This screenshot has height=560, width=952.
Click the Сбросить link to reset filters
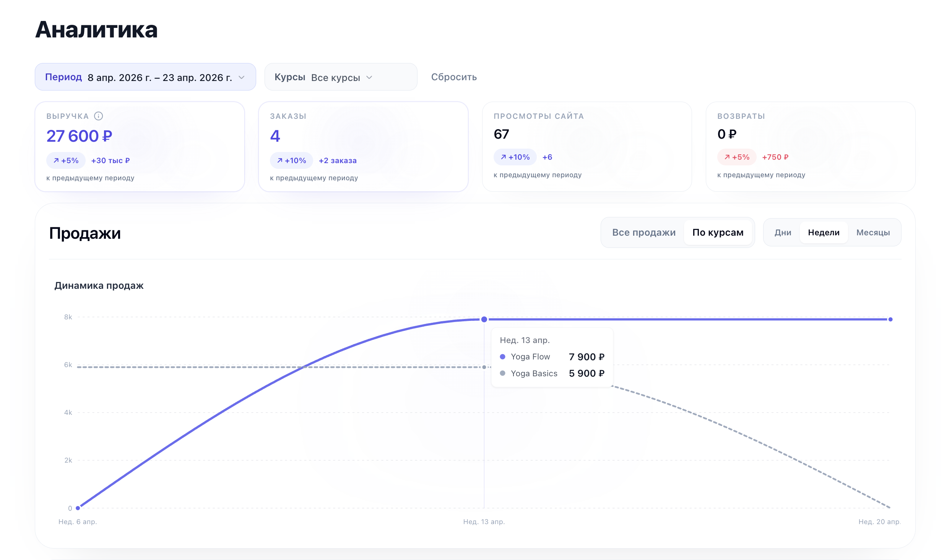pyautogui.click(x=454, y=77)
